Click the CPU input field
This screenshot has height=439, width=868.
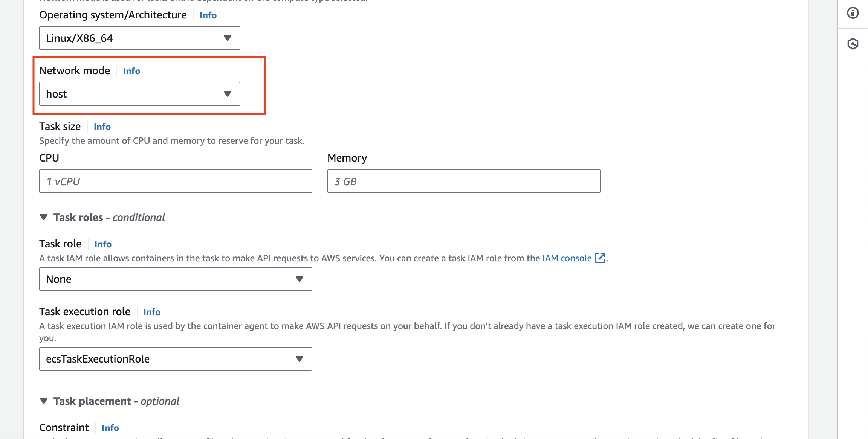[x=175, y=181]
